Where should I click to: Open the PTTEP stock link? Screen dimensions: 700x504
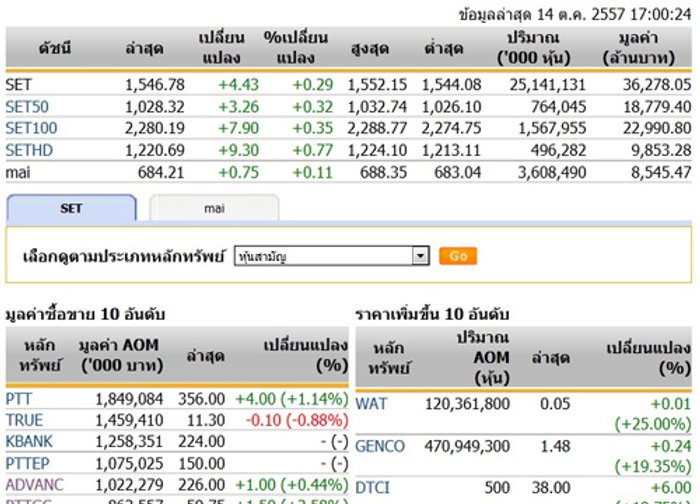27,463
